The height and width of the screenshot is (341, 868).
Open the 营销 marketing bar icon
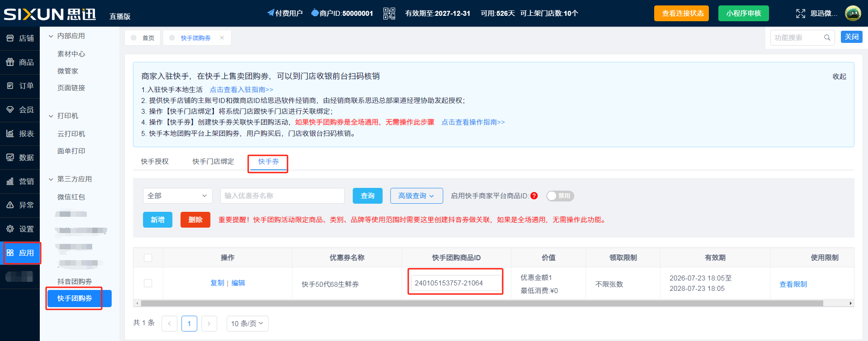10,181
